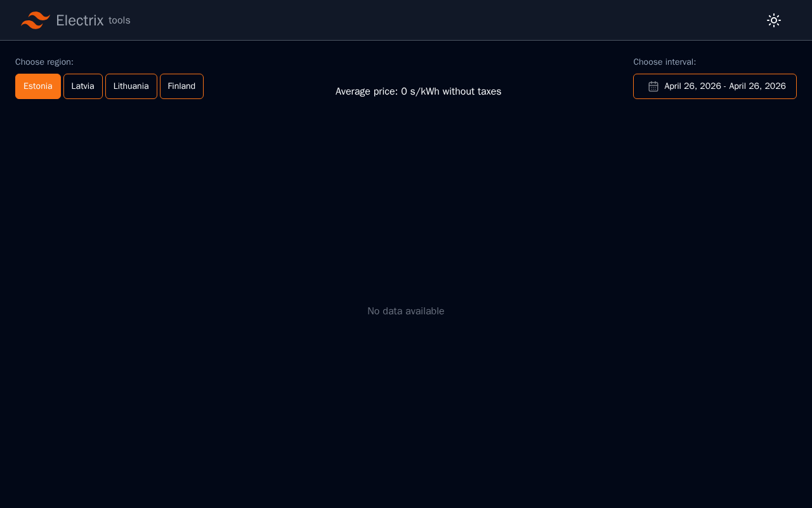This screenshot has width=812, height=508.
Task: Click the calendar icon in interval field
Action: [x=653, y=86]
